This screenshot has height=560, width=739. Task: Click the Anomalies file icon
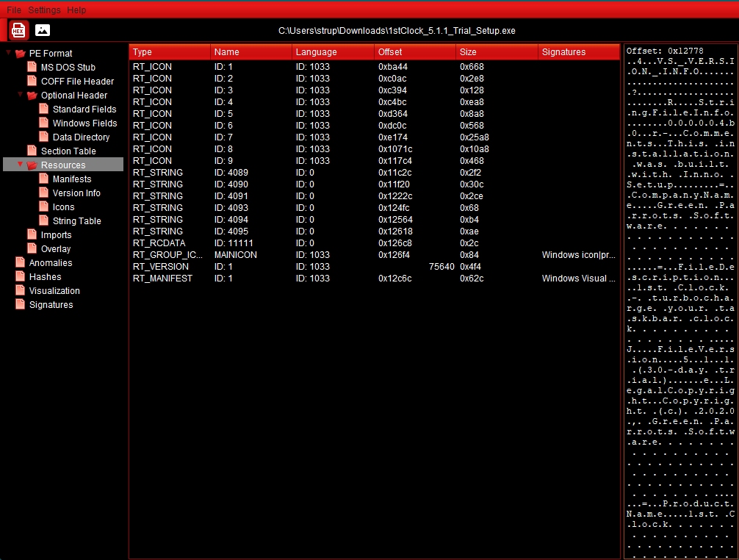[21, 262]
